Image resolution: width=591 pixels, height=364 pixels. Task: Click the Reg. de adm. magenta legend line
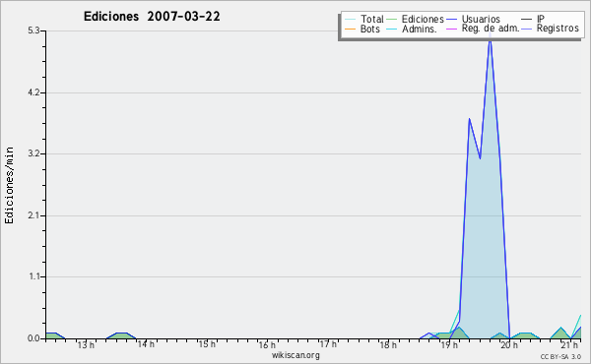[451, 29]
